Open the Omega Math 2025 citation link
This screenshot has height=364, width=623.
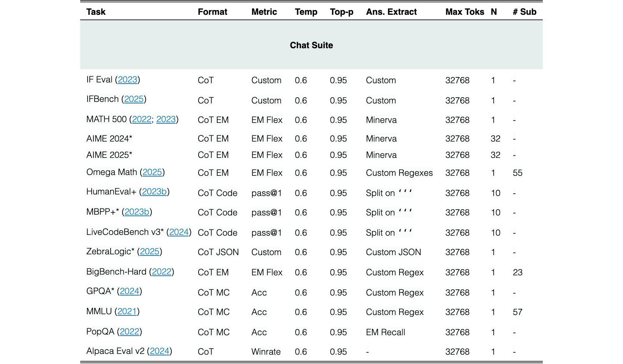152,172
